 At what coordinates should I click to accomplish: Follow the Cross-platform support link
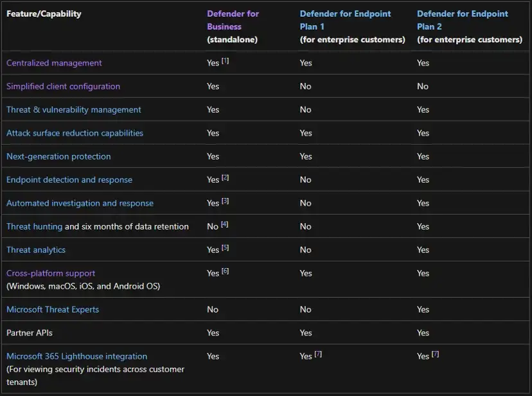(x=51, y=273)
